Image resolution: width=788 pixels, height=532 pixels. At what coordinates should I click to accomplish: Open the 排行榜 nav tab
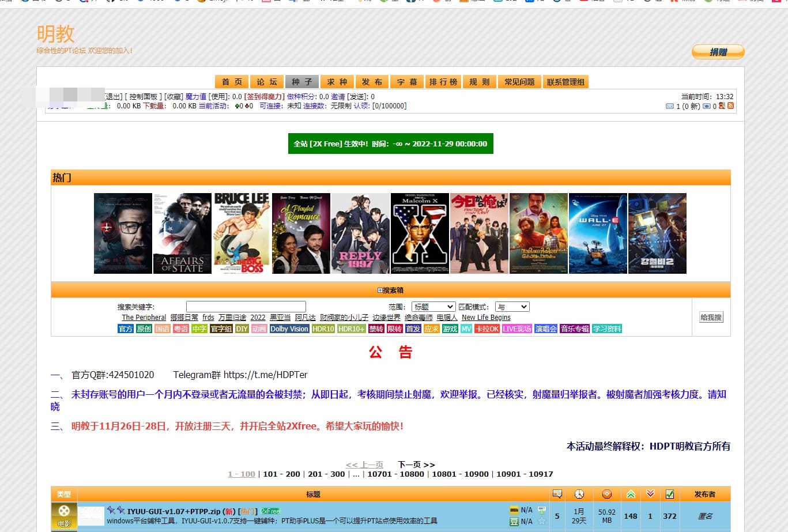click(x=443, y=82)
